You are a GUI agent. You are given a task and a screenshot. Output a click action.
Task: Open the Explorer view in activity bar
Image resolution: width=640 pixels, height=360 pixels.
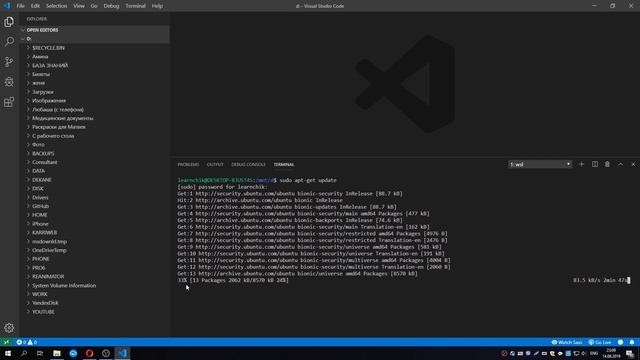point(9,22)
